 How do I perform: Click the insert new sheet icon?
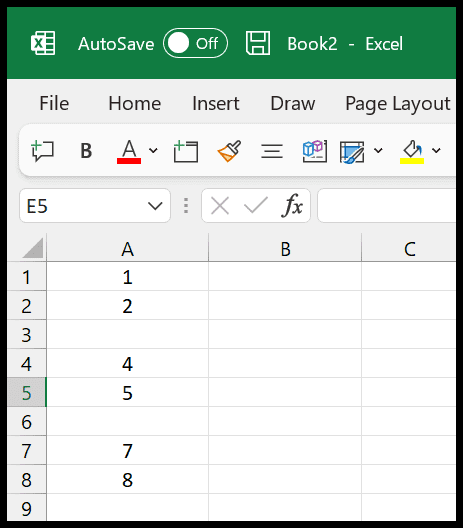click(186, 151)
